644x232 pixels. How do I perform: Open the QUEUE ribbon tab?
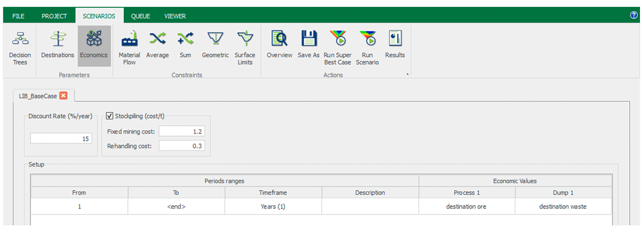[140, 16]
